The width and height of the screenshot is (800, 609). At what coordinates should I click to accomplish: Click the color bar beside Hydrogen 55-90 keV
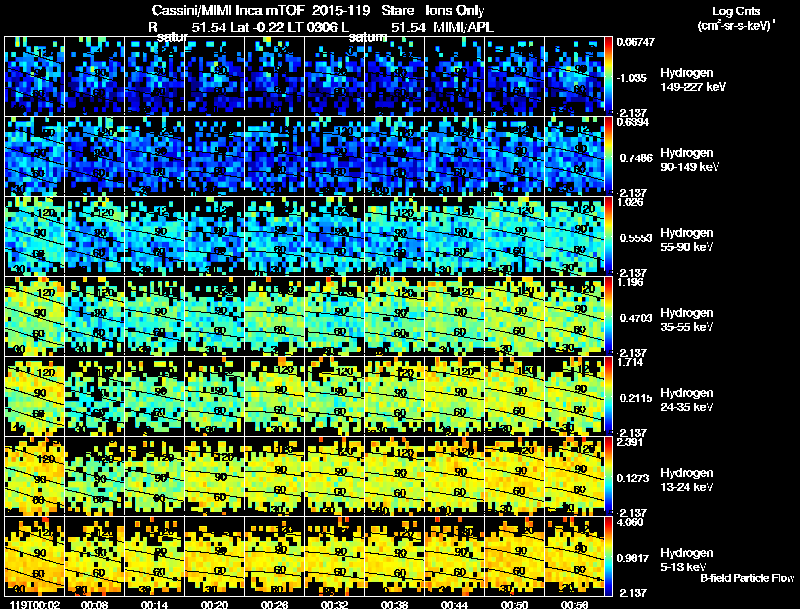click(608, 236)
